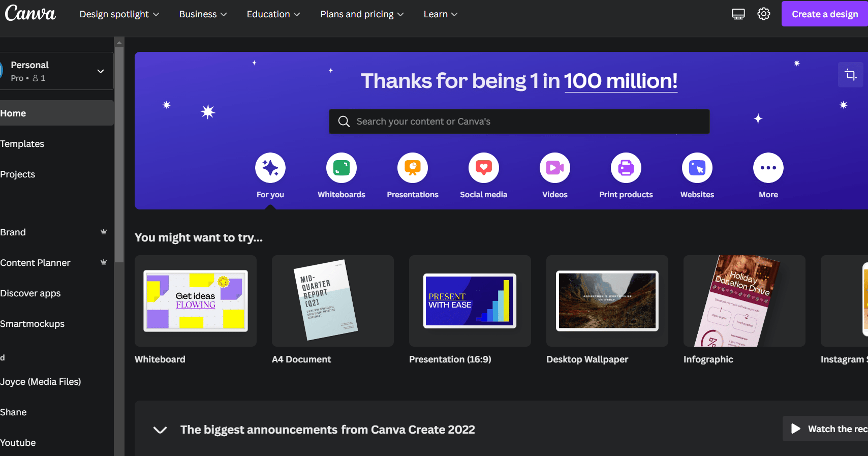Open Projects in sidebar

pyautogui.click(x=57, y=174)
